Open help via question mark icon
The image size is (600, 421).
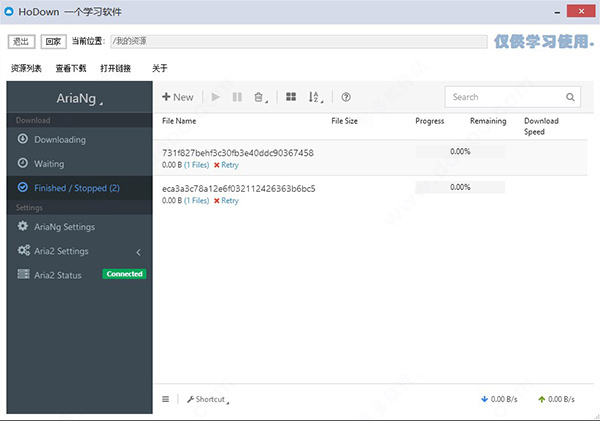(x=346, y=97)
